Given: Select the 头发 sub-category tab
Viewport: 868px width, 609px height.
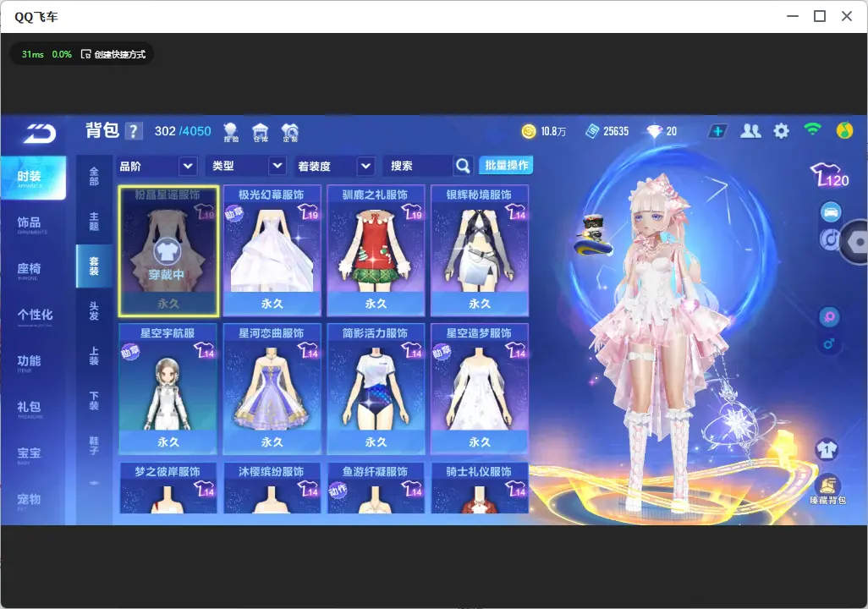Looking at the screenshot, I should coord(94,311).
